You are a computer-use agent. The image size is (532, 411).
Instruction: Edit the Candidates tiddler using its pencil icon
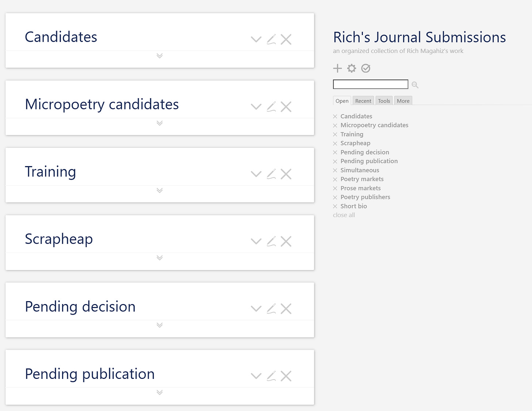(x=271, y=39)
